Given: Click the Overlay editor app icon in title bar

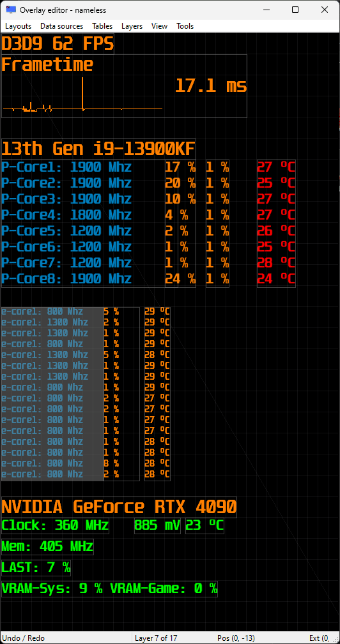Looking at the screenshot, I should 11,10.
